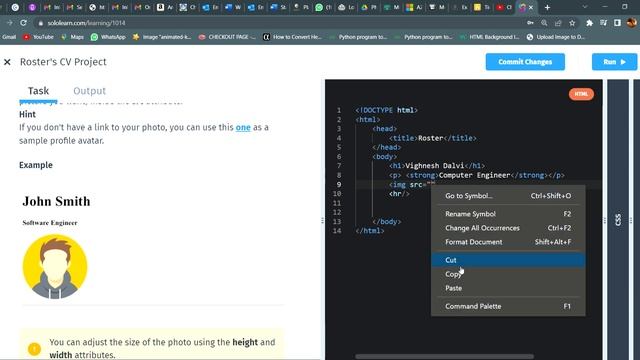640x360 pixels.
Task: Switch to the Google Drive browser tab
Action: point(369,7)
